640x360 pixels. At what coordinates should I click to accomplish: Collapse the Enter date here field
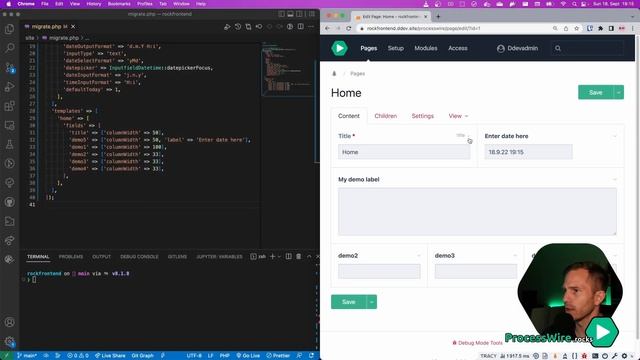tap(614, 136)
